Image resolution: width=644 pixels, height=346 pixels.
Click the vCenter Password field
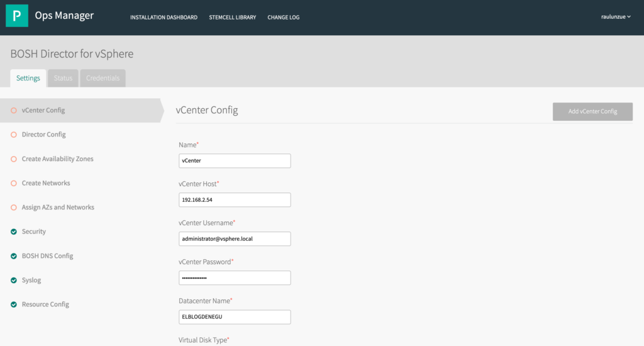(235, 278)
